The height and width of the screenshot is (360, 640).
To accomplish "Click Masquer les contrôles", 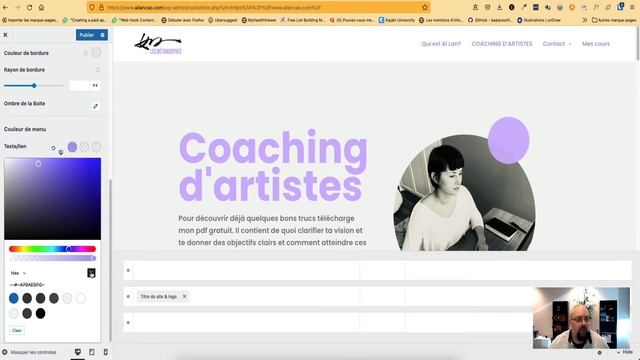I will pos(29,352).
